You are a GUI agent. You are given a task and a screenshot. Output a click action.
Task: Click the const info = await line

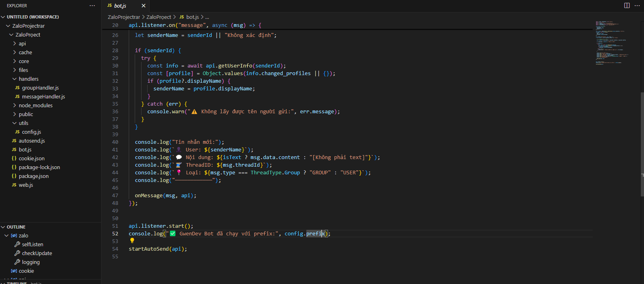coord(217,65)
